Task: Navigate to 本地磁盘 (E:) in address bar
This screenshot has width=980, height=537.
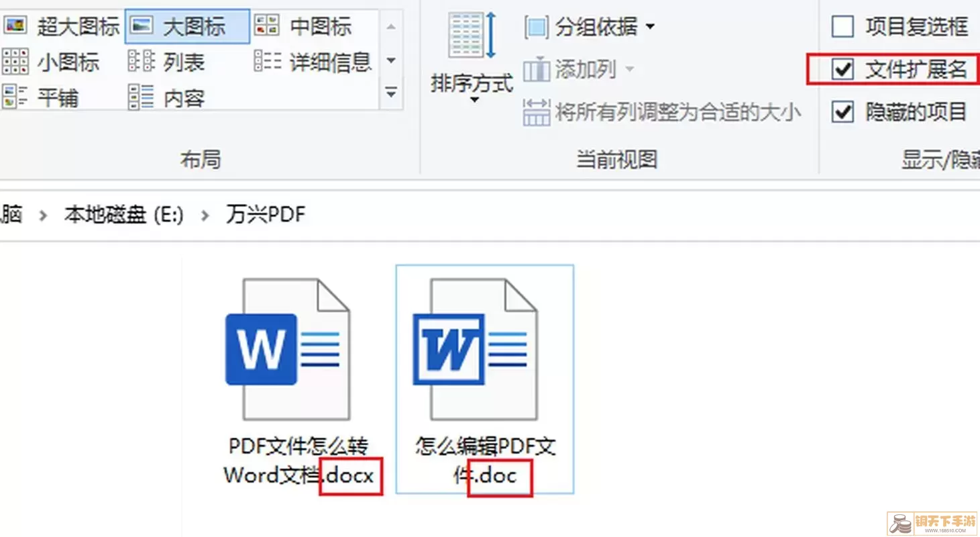Action: (123, 215)
